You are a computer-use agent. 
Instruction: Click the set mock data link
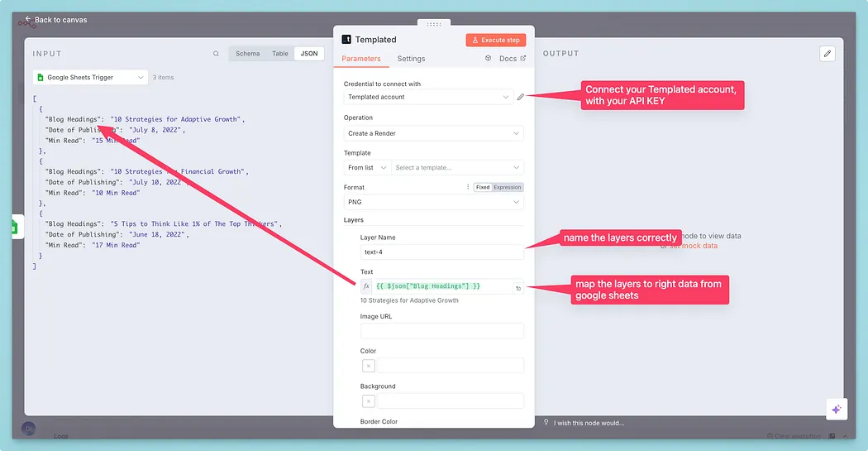point(694,246)
